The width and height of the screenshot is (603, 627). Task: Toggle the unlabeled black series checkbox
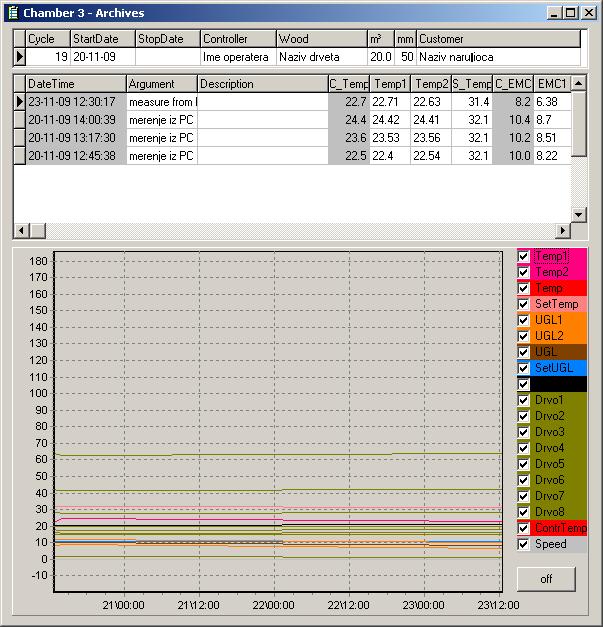pyautogui.click(x=523, y=384)
